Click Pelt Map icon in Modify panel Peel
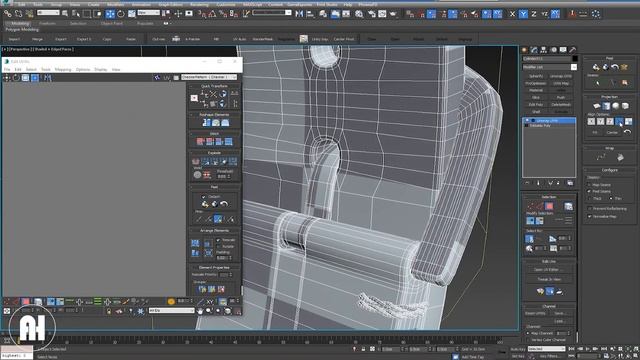The height and width of the screenshot is (360, 640). point(624,67)
